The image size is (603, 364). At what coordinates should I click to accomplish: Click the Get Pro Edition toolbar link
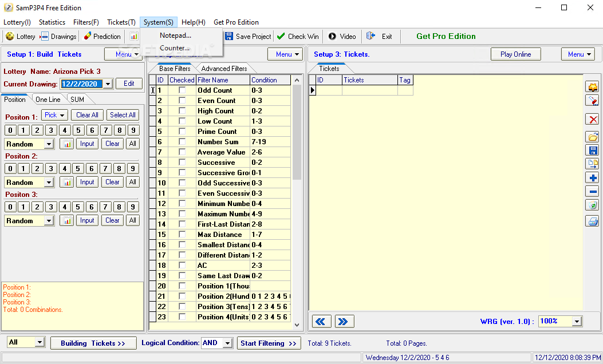click(446, 36)
